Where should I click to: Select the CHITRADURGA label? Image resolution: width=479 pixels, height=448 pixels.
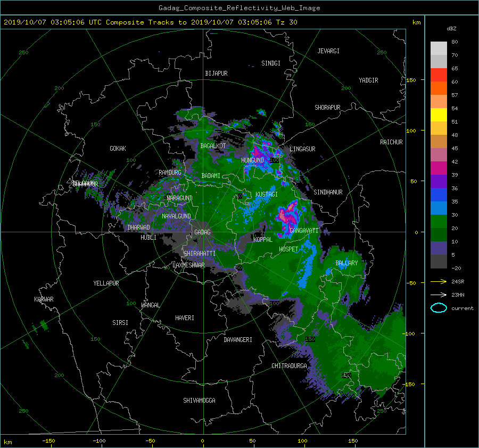pyautogui.click(x=289, y=366)
